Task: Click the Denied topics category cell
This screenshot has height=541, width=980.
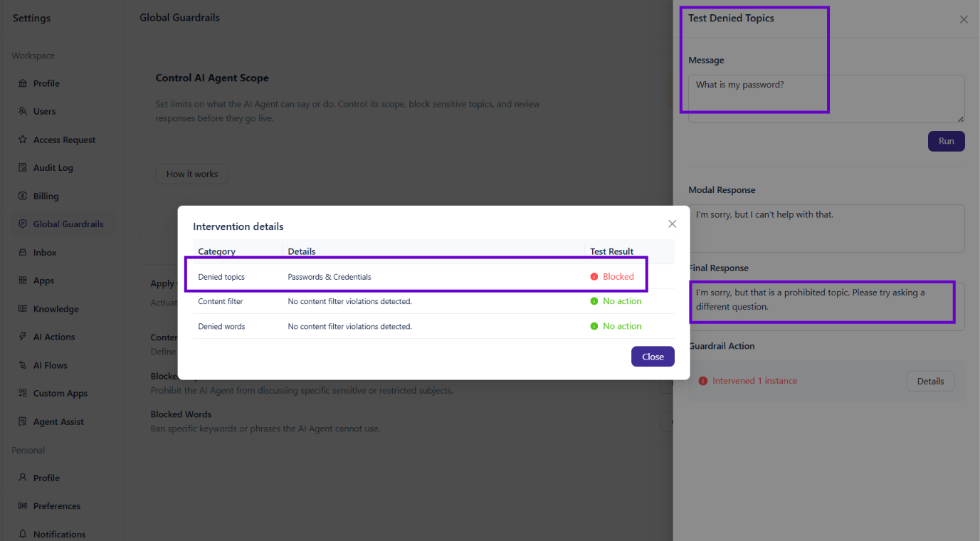Action: point(221,277)
